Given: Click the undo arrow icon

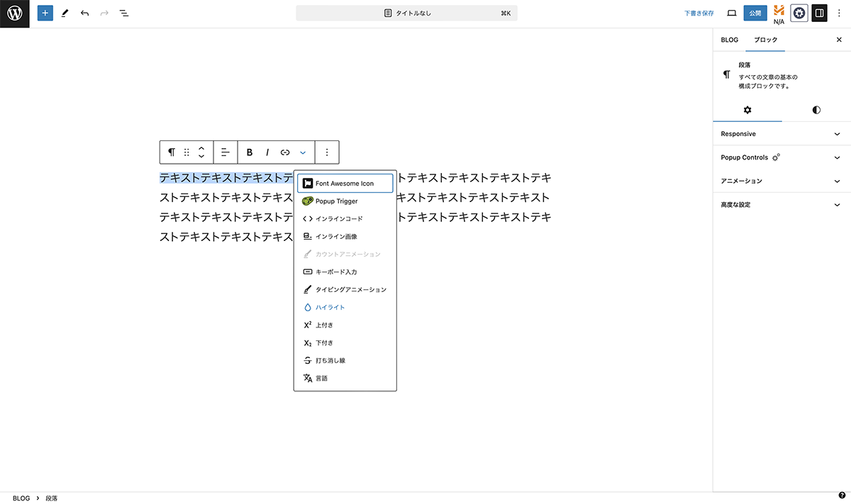Looking at the screenshot, I should (85, 13).
